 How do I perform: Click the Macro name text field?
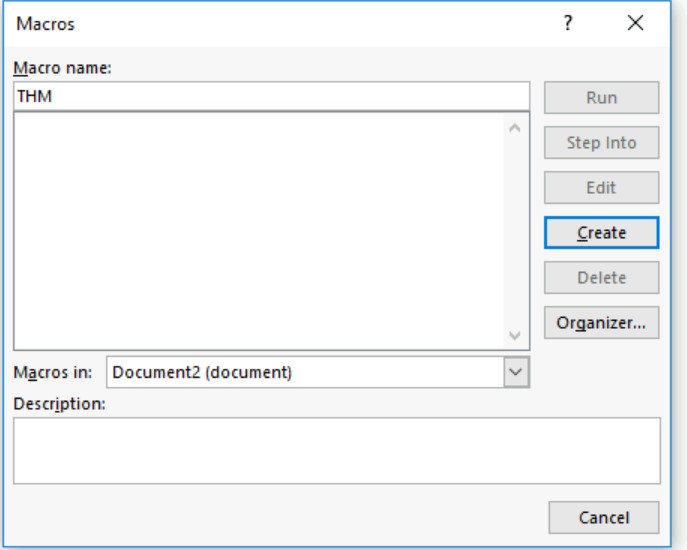click(270, 96)
